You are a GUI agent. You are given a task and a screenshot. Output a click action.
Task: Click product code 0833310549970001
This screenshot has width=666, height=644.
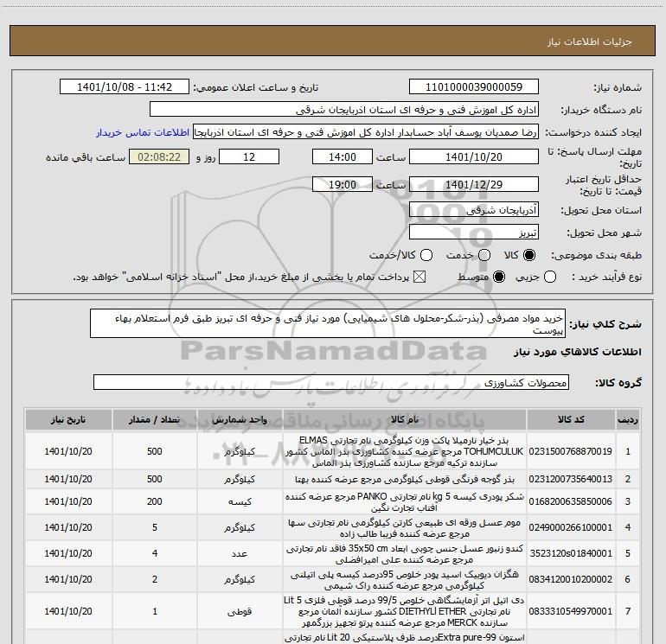click(x=571, y=611)
